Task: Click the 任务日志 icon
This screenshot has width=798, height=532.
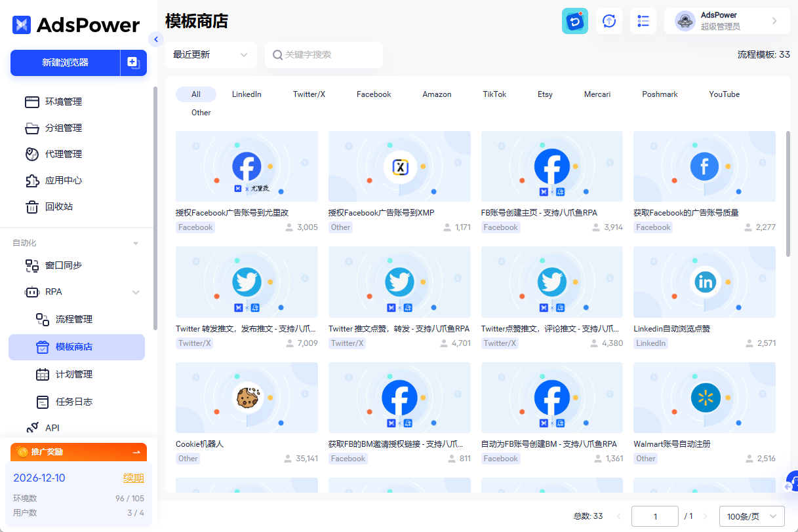Action: (x=43, y=402)
